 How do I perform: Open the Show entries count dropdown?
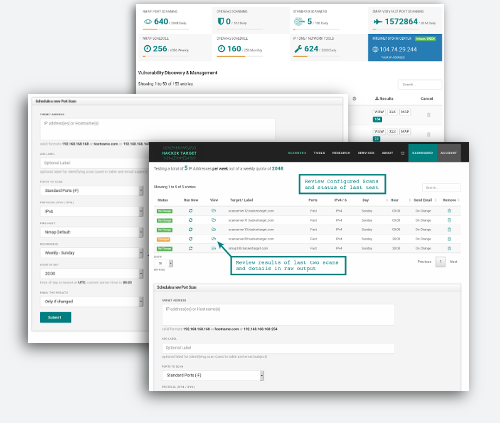point(163,263)
